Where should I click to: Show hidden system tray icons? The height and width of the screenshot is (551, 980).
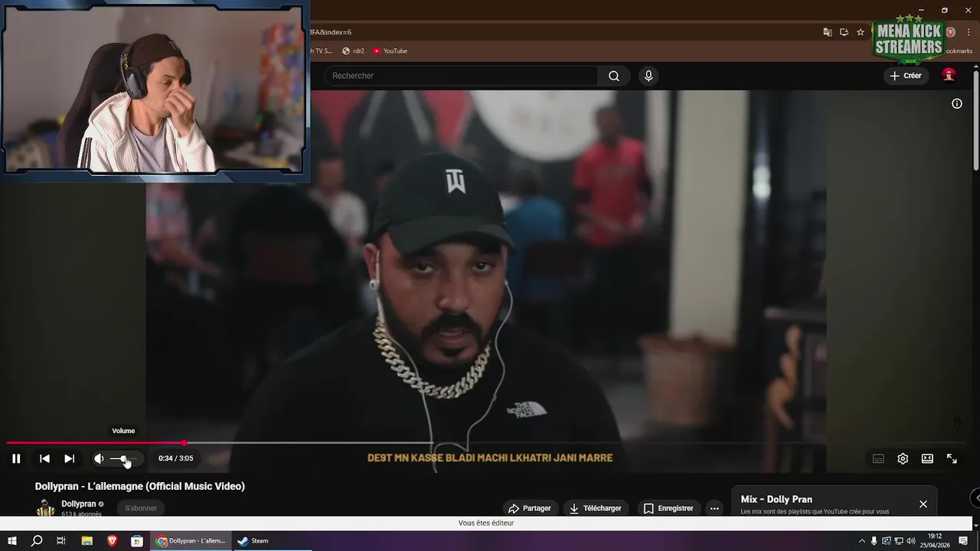click(x=861, y=541)
